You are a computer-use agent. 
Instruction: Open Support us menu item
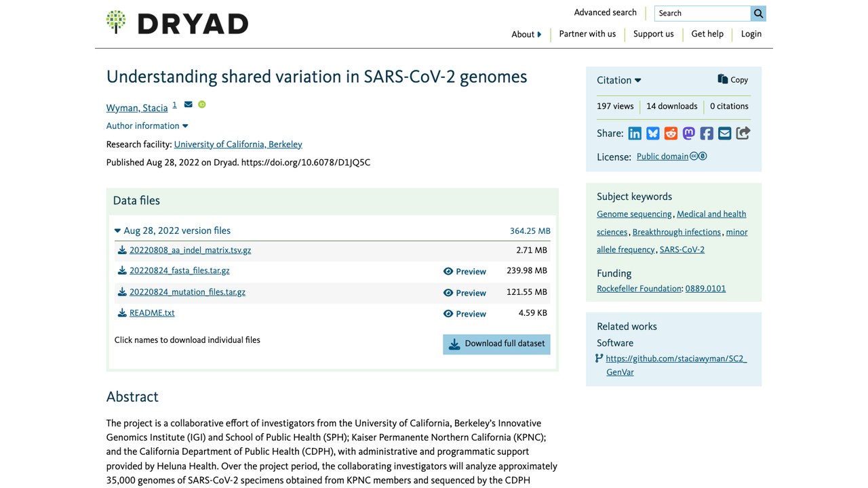click(654, 34)
